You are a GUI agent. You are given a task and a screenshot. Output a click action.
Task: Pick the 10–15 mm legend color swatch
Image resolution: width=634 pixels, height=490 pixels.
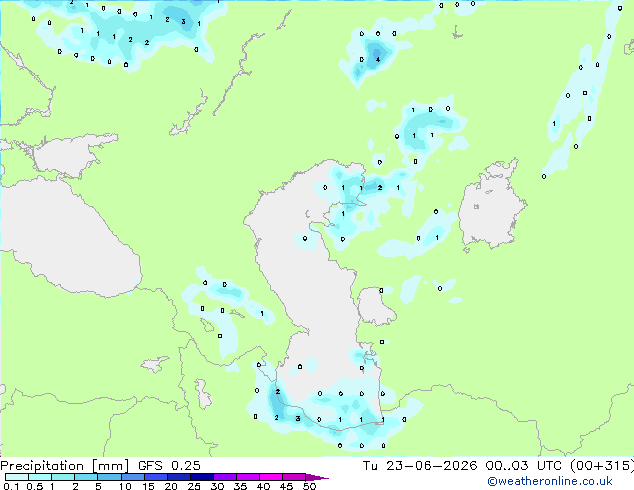pyautogui.click(x=132, y=477)
